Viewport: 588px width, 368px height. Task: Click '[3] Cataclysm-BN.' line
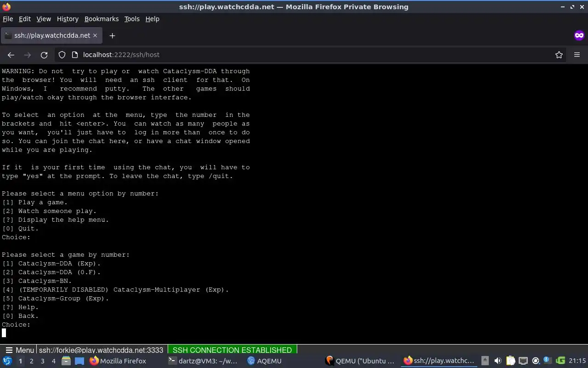37,281
